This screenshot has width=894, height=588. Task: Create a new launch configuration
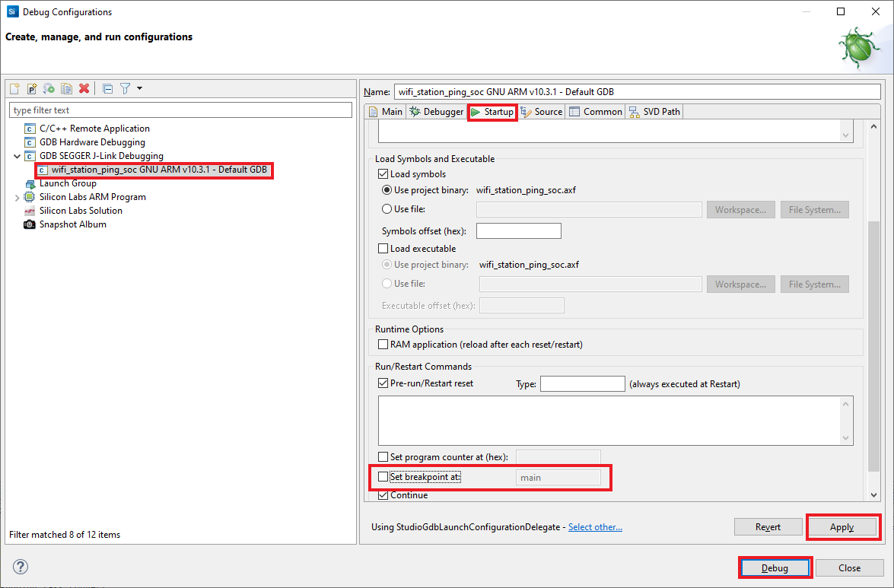14,88
